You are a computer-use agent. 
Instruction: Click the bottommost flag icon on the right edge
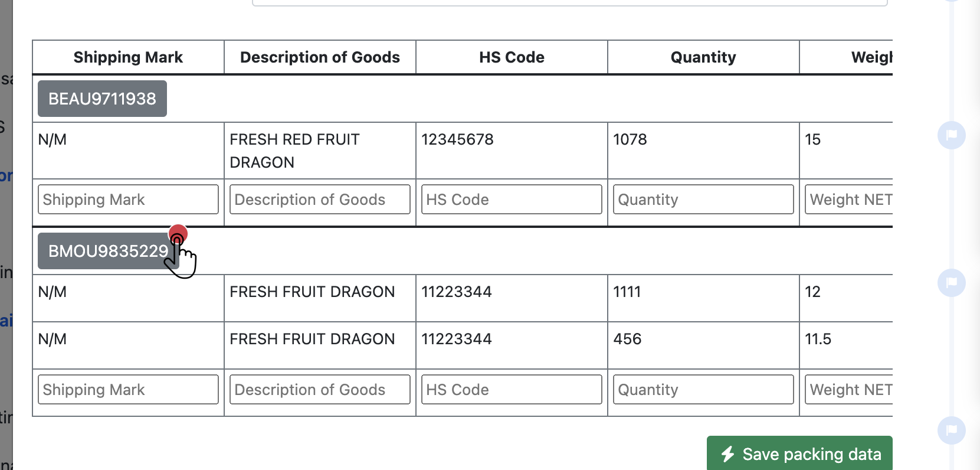[951, 430]
